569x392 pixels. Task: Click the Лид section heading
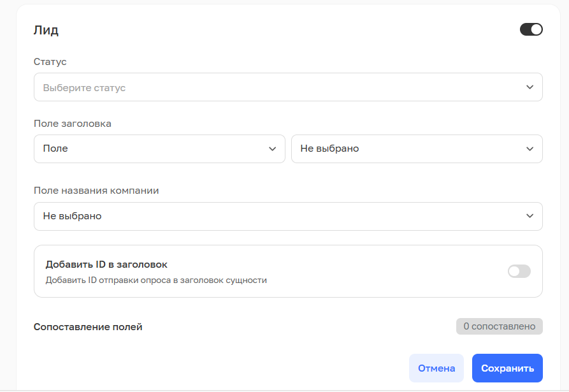click(46, 30)
